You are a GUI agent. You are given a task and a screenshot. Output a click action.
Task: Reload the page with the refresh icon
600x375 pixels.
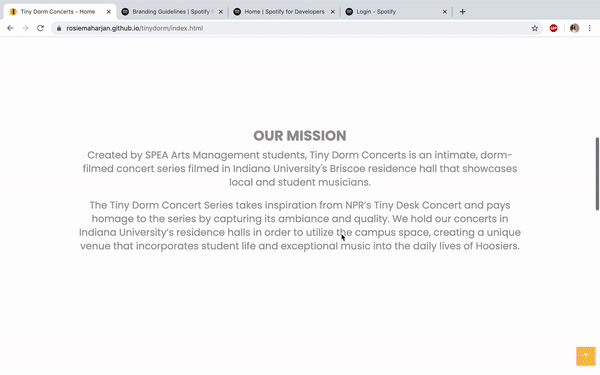click(40, 28)
